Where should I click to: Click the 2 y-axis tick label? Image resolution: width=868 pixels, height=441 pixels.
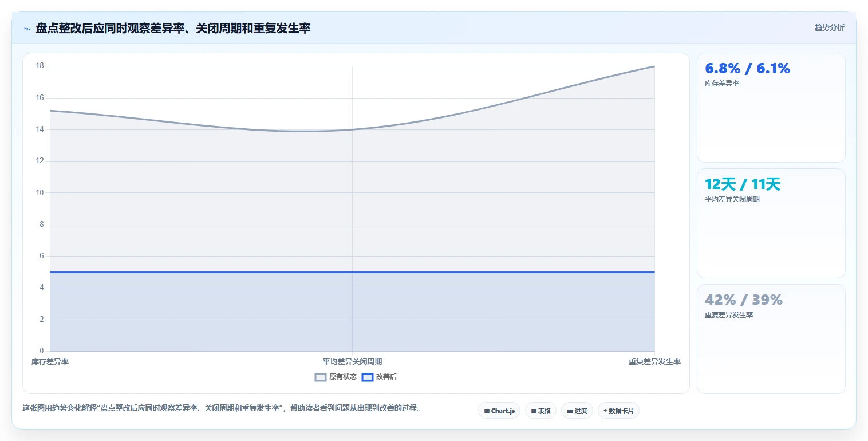[x=41, y=320]
